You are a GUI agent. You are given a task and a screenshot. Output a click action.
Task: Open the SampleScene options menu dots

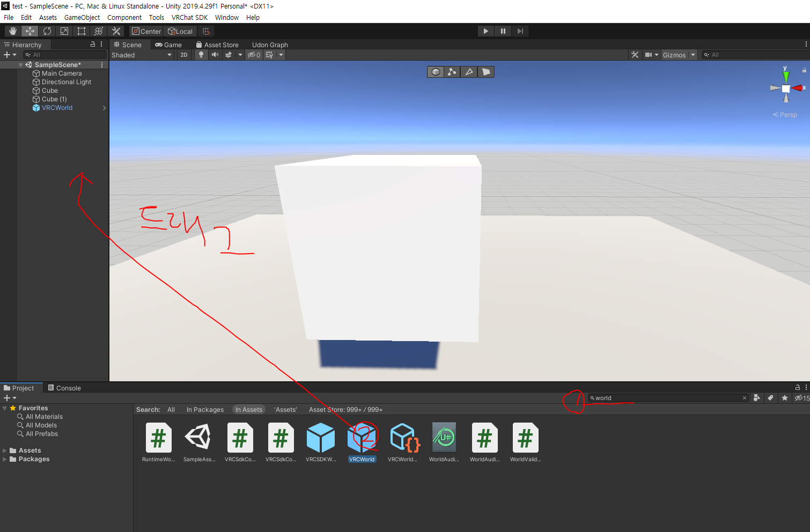102,64
